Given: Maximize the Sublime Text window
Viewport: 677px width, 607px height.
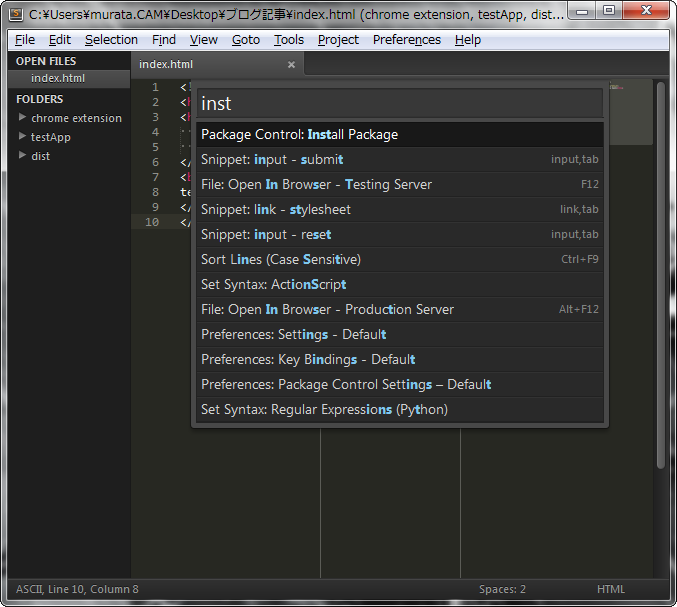Looking at the screenshot, I should point(609,11).
